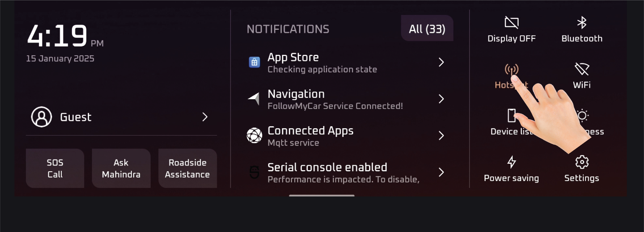Image resolution: width=644 pixels, height=232 pixels.
Task: Tap the brightness sun icon
Action: (x=582, y=116)
